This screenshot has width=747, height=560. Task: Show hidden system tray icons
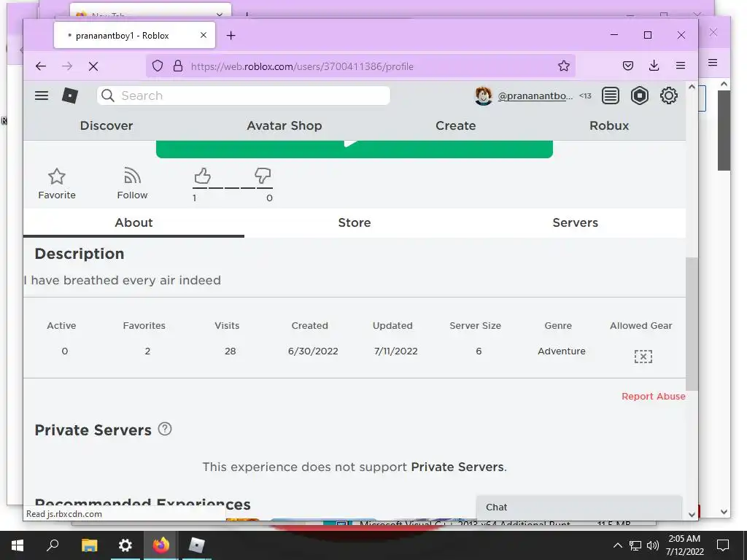coord(617,545)
